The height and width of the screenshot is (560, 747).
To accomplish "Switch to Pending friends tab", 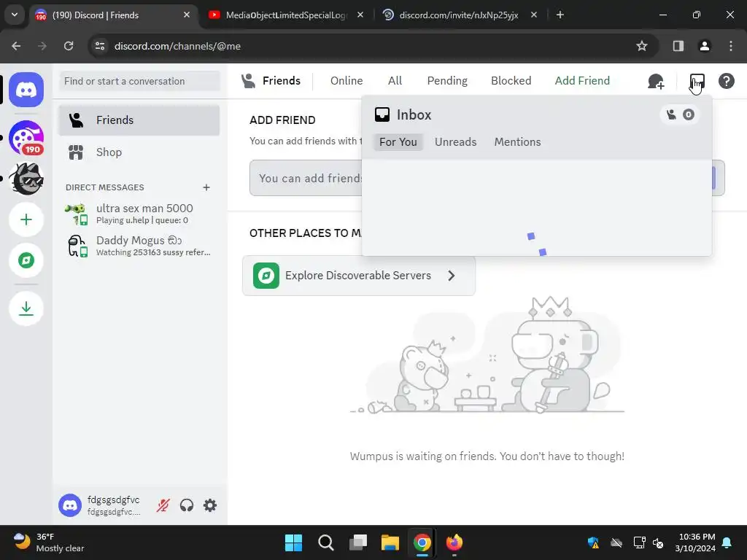I will click(447, 81).
